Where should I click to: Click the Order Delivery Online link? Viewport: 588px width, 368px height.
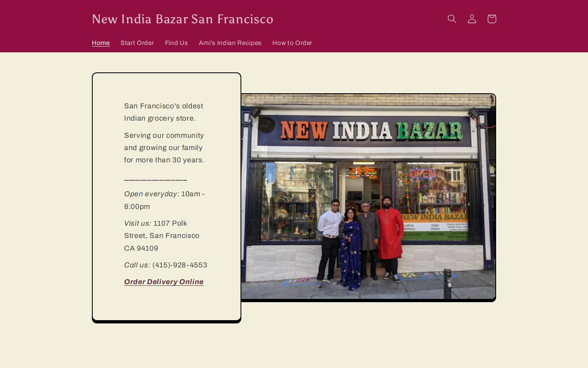(164, 282)
